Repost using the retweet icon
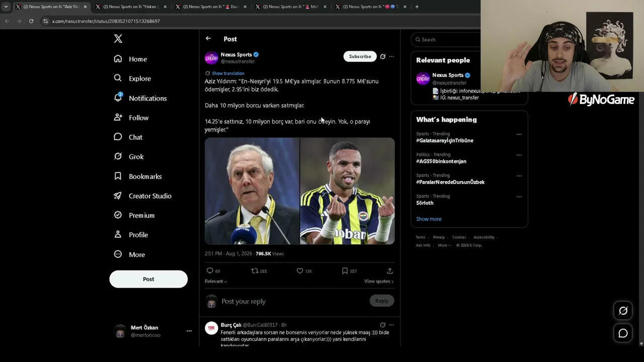Image resolution: width=644 pixels, height=362 pixels. [x=255, y=271]
